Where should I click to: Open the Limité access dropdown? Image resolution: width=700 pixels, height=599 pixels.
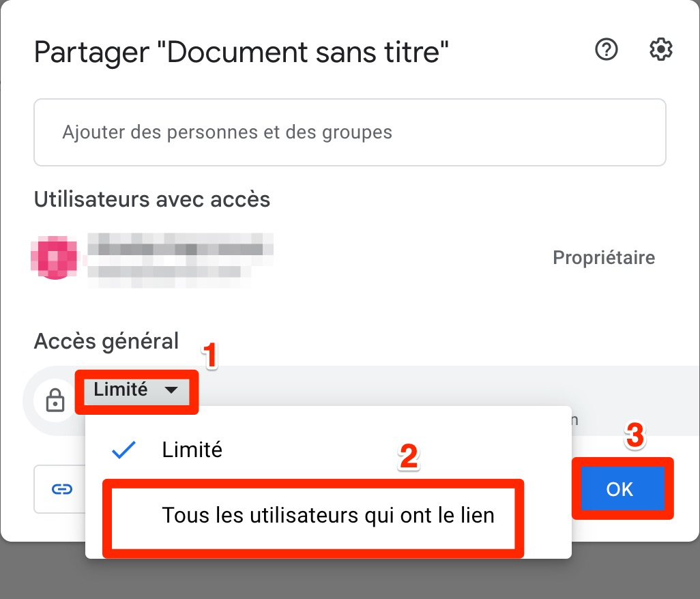pyautogui.click(x=136, y=390)
